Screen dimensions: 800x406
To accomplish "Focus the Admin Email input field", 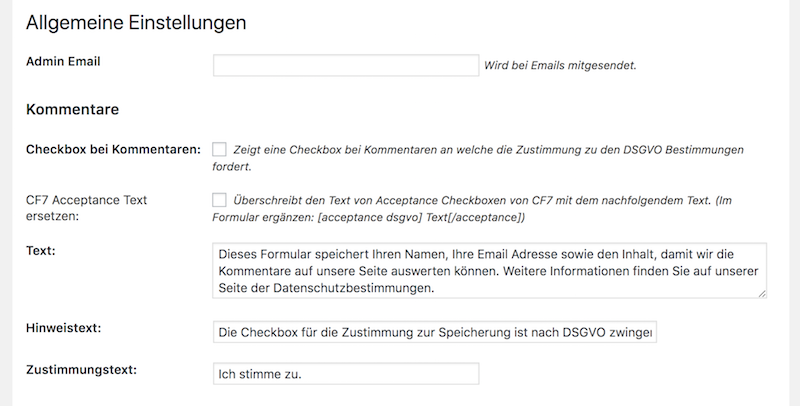I will click(x=346, y=66).
